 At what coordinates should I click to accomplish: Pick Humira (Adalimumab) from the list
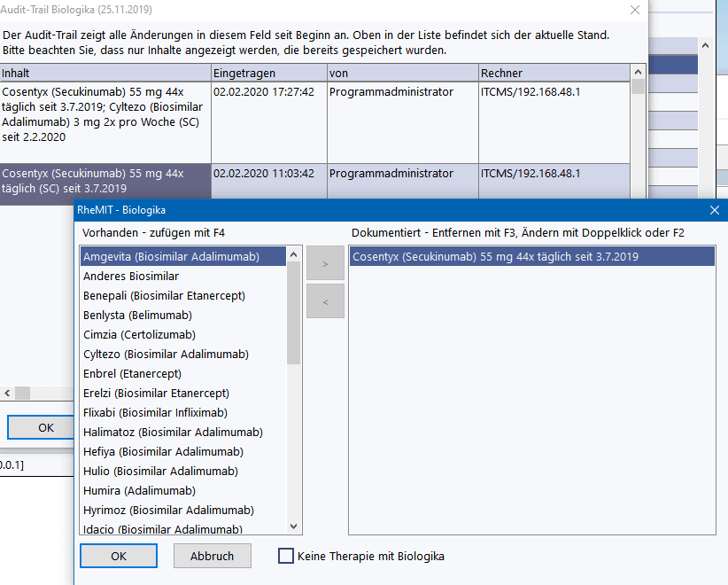(x=139, y=491)
